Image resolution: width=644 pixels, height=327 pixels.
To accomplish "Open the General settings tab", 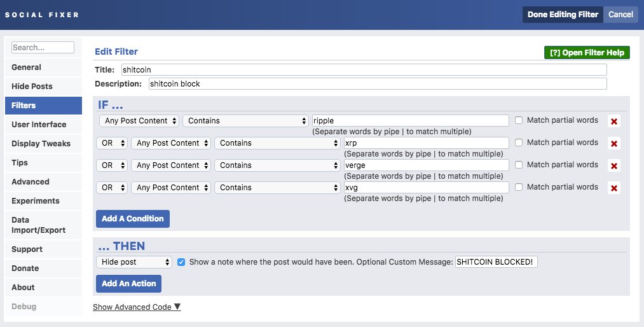I will [43, 67].
